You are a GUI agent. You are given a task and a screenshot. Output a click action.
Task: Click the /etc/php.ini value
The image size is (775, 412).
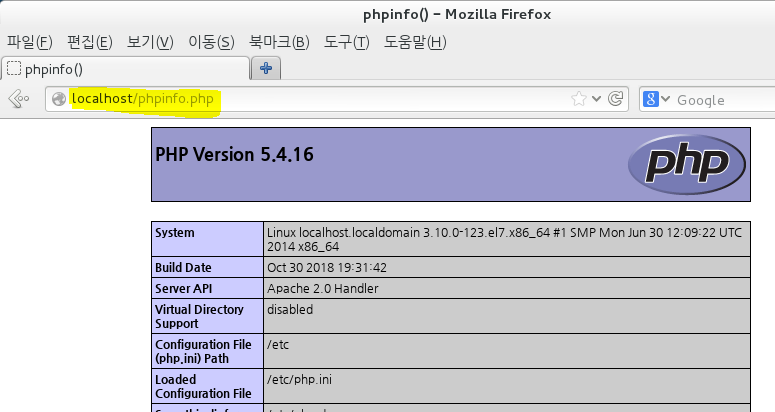click(300, 379)
